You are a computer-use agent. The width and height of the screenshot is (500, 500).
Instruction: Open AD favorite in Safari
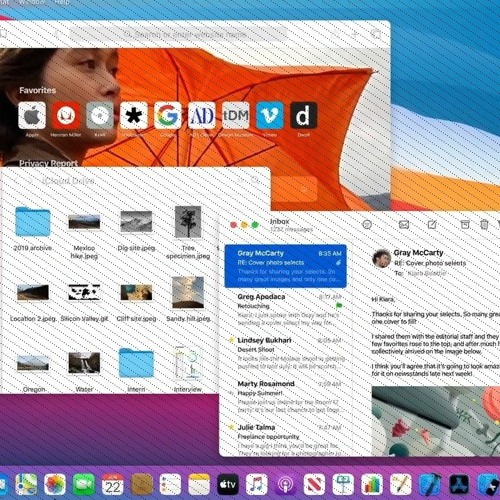click(x=202, y=115)
